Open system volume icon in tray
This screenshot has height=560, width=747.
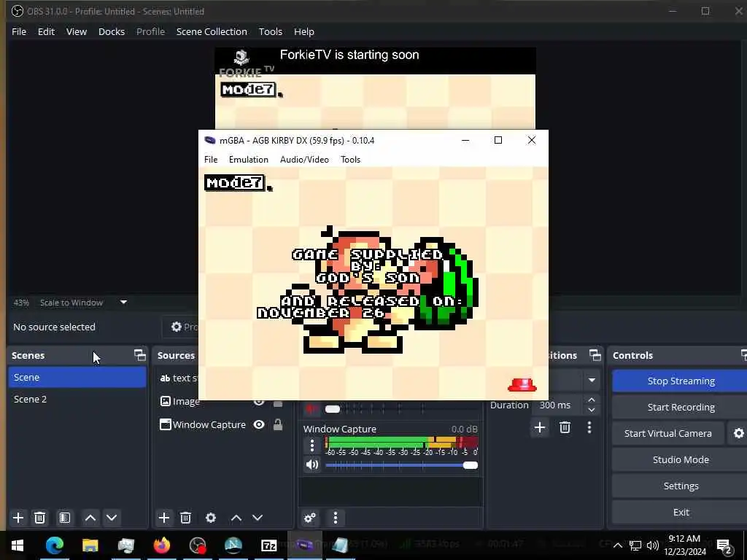tap(653, 545)
